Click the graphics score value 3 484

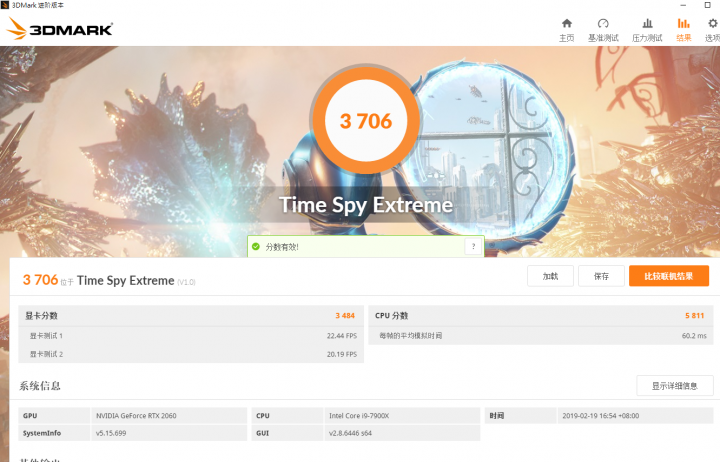pos(345,316)
